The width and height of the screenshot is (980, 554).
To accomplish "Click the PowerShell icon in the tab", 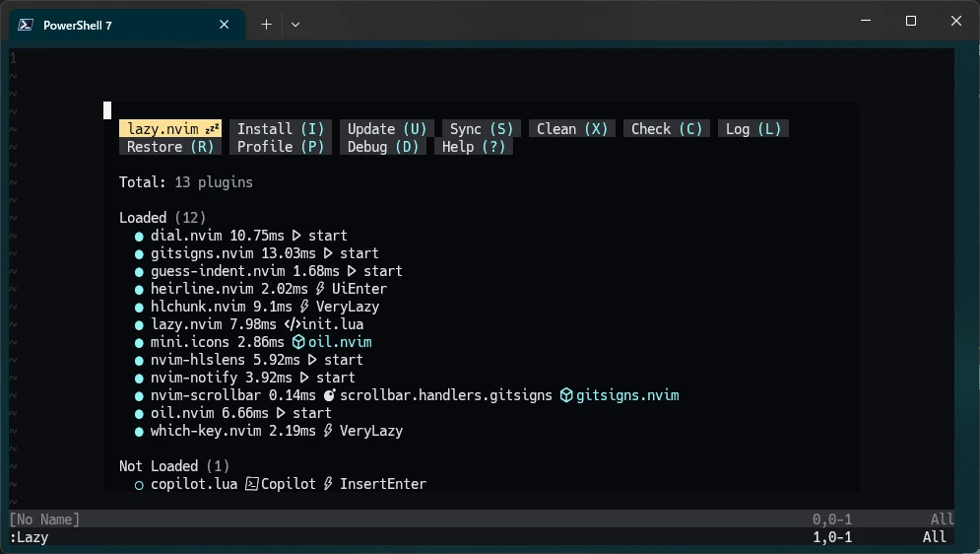I will tap(27, 25).
